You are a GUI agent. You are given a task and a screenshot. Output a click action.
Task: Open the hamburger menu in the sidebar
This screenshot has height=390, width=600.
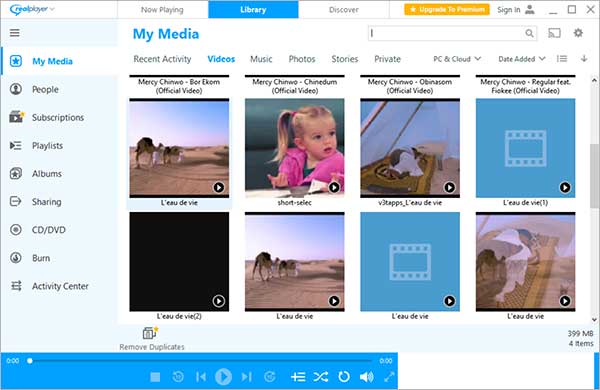tap(15, 33)
